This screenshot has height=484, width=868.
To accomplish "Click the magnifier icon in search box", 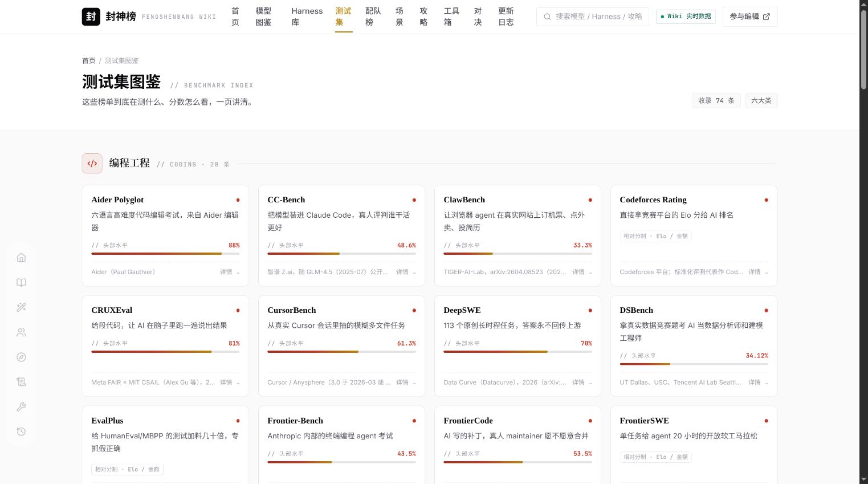I will click(x=547, y=17).
